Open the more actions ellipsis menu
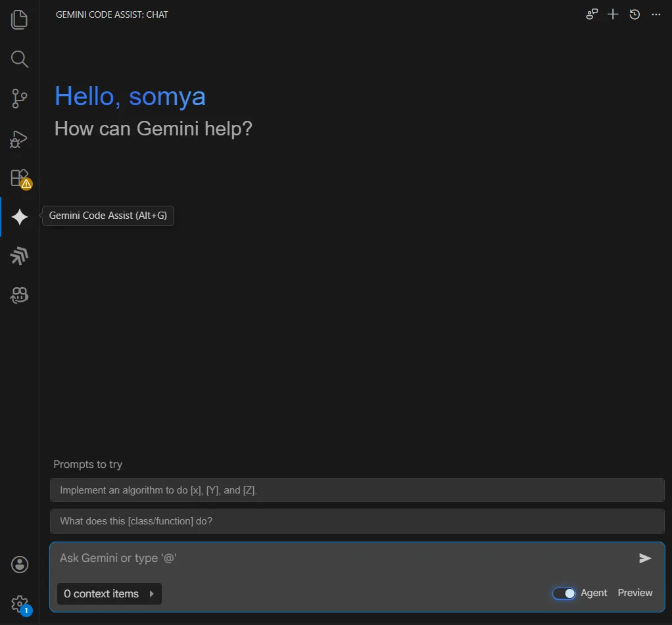The height and width of the screenshot is (625, 672). pos(656,14)
